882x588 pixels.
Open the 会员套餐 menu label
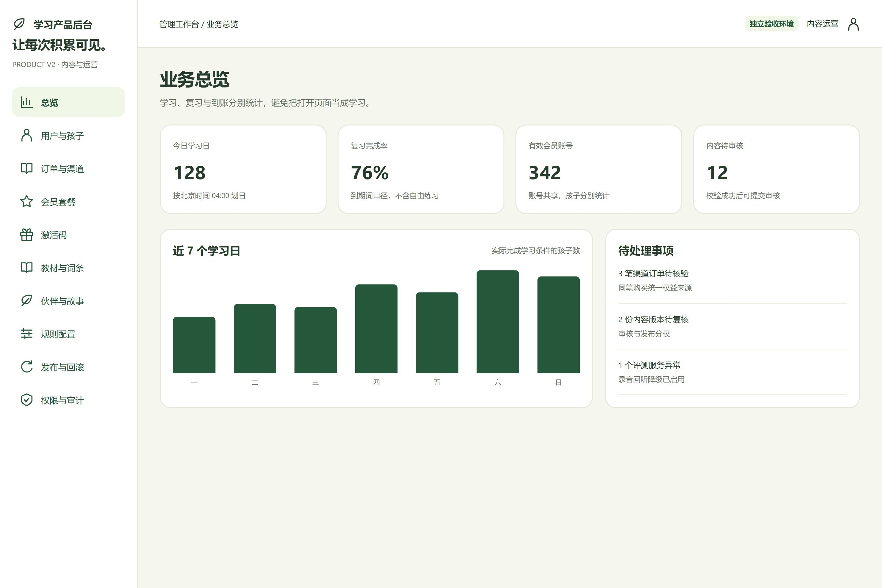tap(58, 202)
